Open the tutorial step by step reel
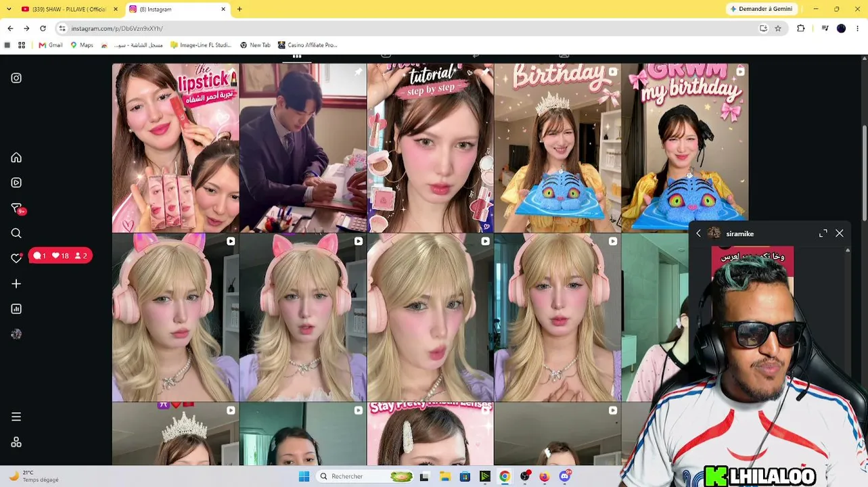The width and height of the screenshot is (868, 487). click(x=430, y=148)
